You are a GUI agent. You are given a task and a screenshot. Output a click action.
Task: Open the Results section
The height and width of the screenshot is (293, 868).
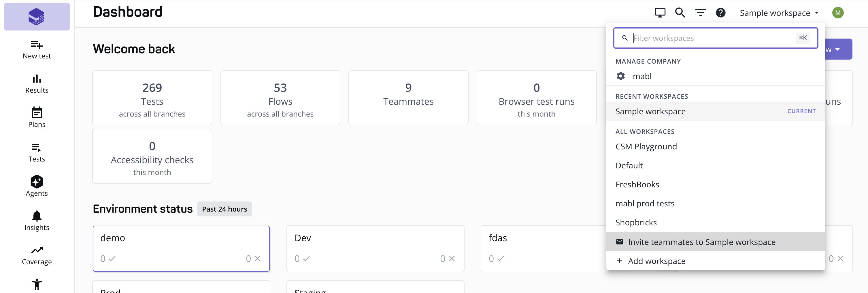[x=37, y=84]
